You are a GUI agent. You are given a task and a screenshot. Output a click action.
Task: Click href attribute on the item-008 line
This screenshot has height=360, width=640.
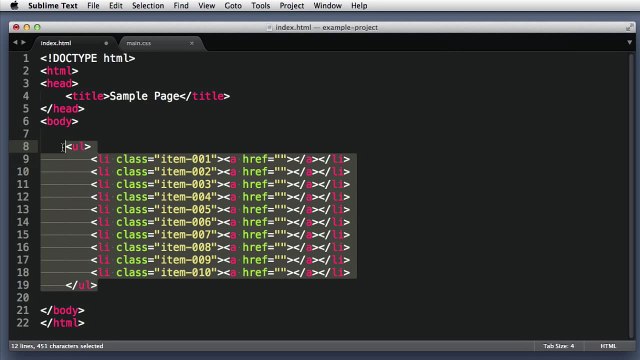coord(255,247)
